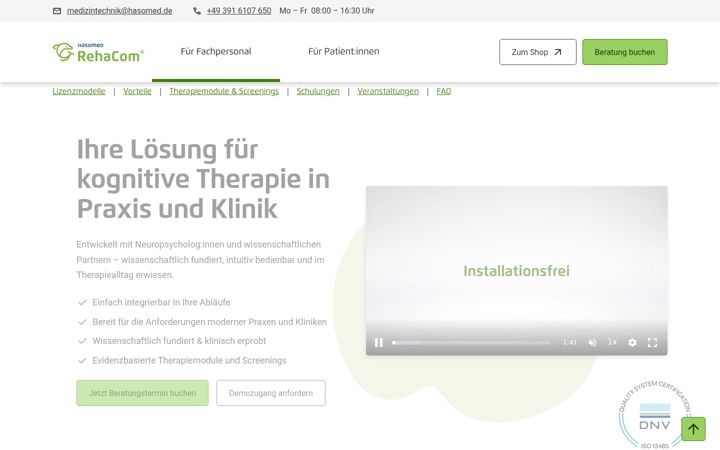720x450 pixels.
Task: Click the phone handset icon
Action: (x=197, y=11)
